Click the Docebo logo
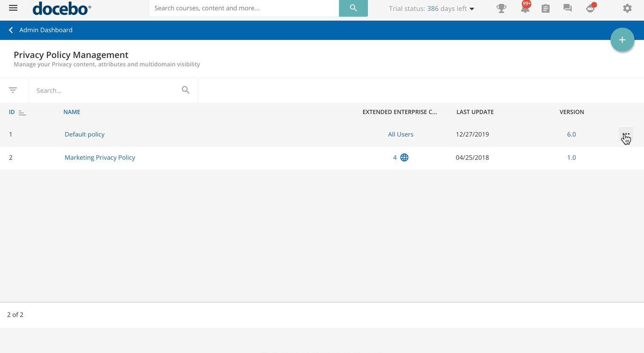The width and height of the screenshot is (644, 353). click(x=62, y=9)
